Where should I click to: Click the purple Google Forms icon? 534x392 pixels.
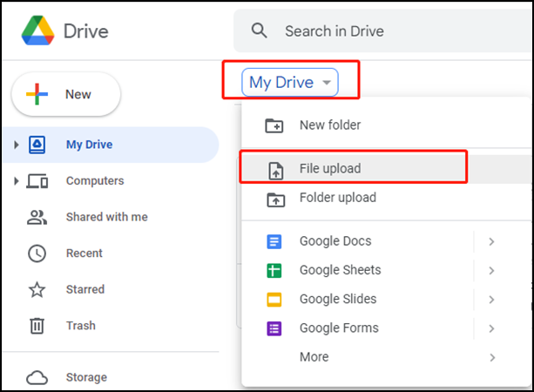pyautogui.click(x=274, y=328)
